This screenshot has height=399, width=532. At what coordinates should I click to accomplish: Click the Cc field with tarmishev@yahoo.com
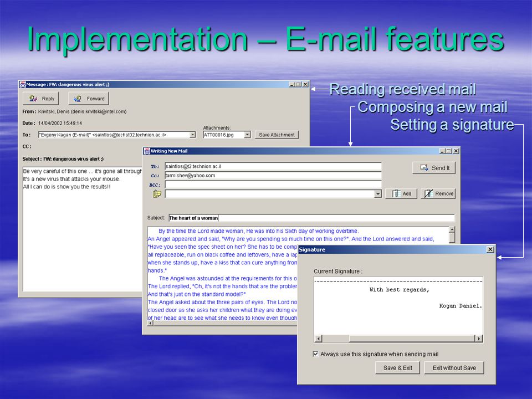(x=273, y=176)
